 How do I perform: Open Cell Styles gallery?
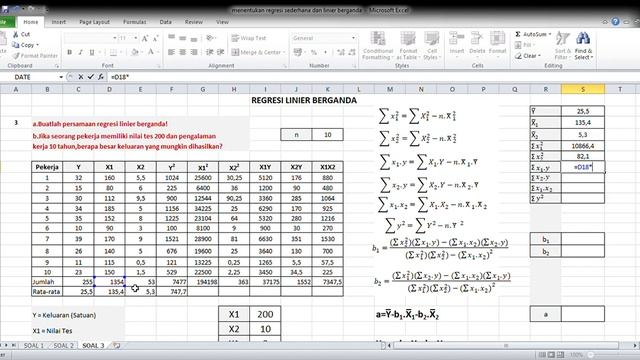pyautogui.click(x=431, y=46)
